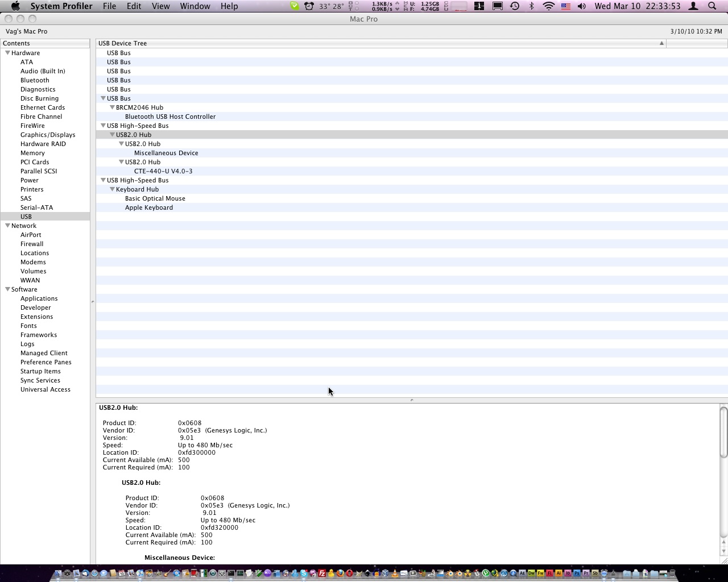Click the details scrollbar down arrow
Image resolution: width=728 pixels, height=582 pixels.
pos(723,551)
